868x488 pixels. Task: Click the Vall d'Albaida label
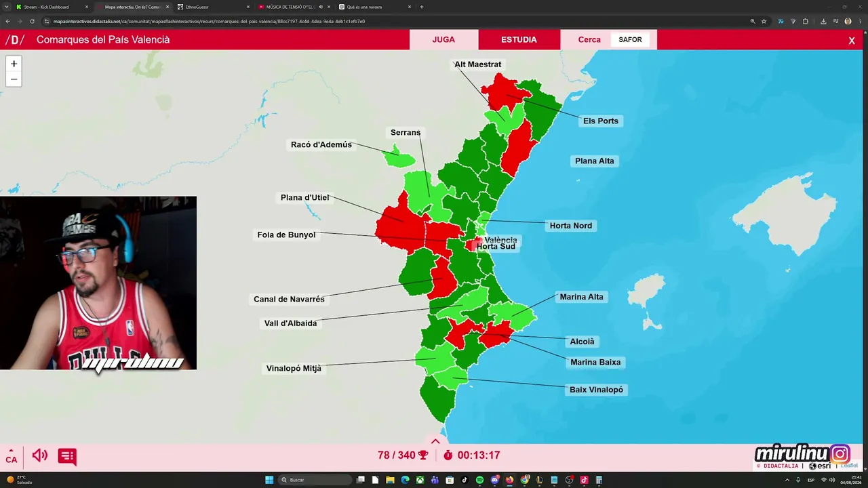pos(290,323)
